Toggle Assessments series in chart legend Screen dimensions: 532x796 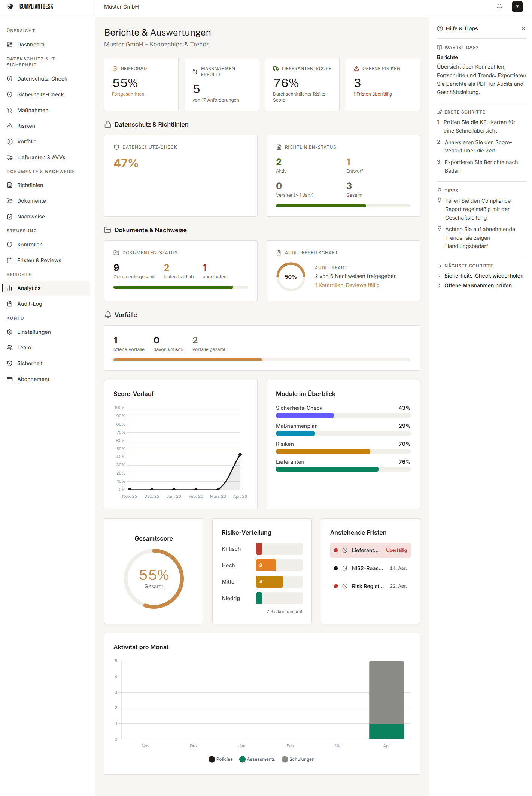pyautogui.click(x=257, y=759)
